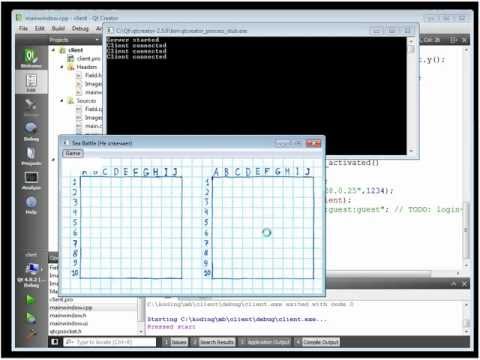The height and width of the screenshot is (360, 480).
Task: Click the Start Debugging run button
Action: click(x=30, y=318)
